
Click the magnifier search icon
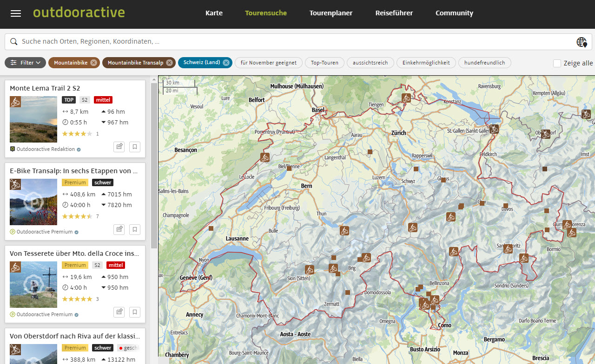pyautogui.click(x=14, y=42)
